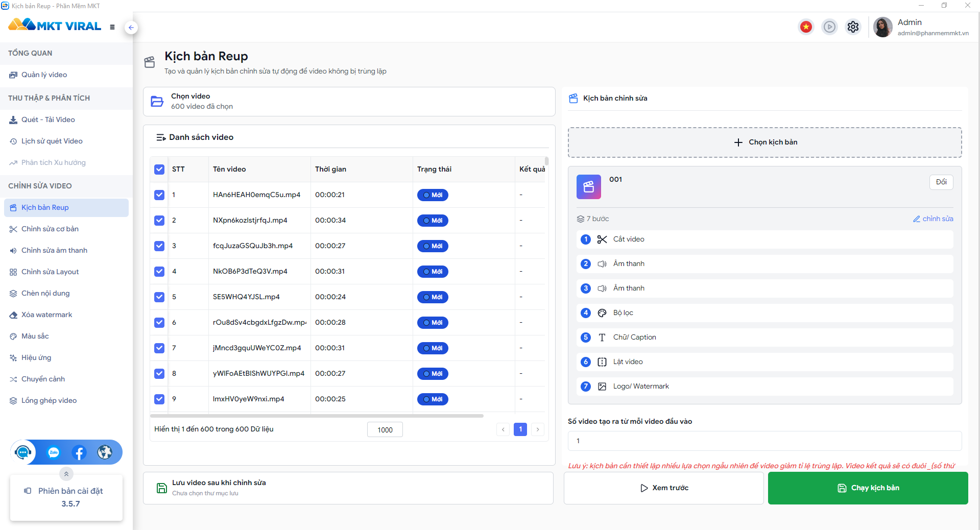Image resolution: width=980 pixels, height=530 pixels.
Task: Click the save icon near Lưu video
Action: click(x=161, y=488)
